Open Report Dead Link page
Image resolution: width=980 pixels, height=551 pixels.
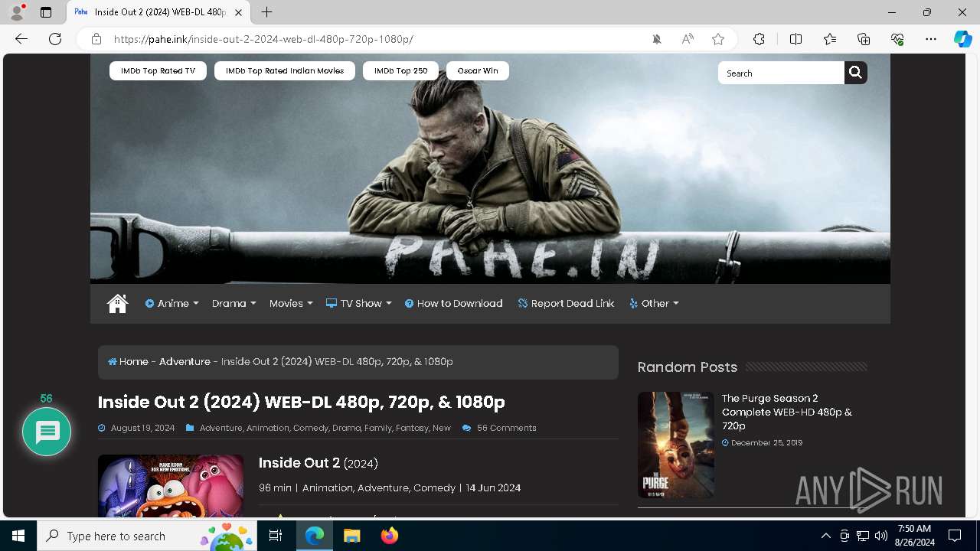tap(567, 304)
